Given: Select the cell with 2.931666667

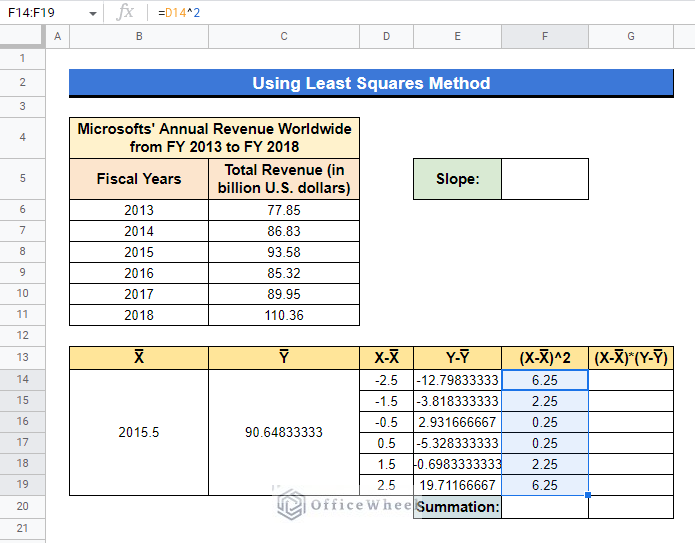Looking at the screenshot, I should (x=457, y=422).
